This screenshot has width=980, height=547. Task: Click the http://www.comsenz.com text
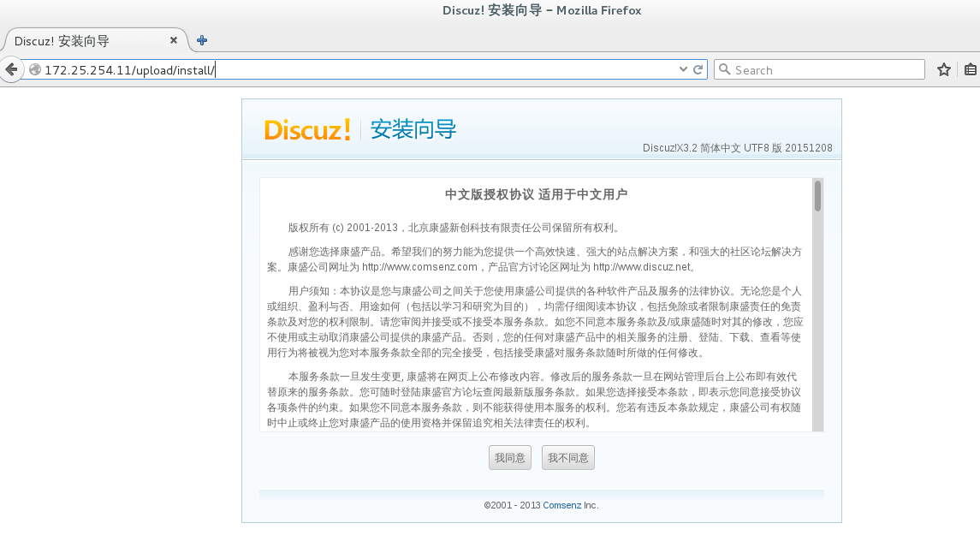[419, 267]
